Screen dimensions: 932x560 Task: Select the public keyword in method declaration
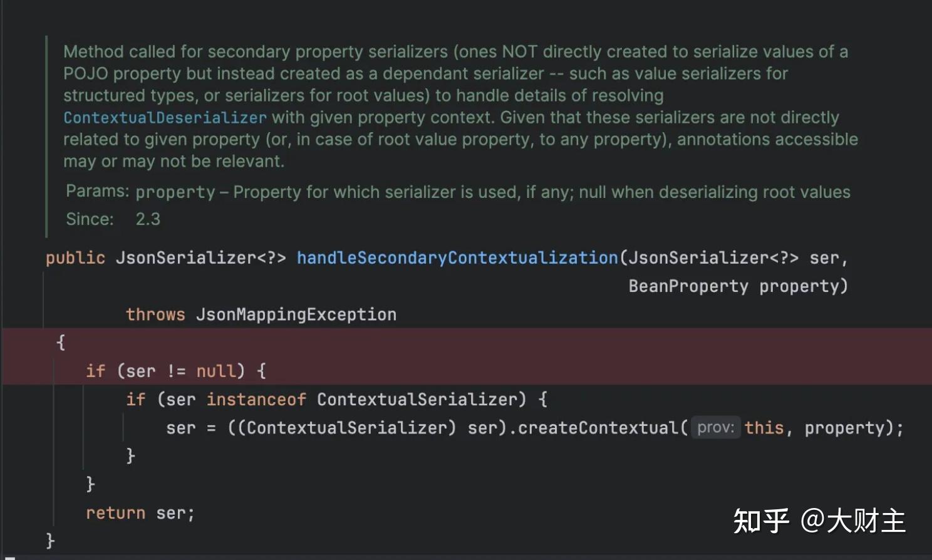pos(75,257)
